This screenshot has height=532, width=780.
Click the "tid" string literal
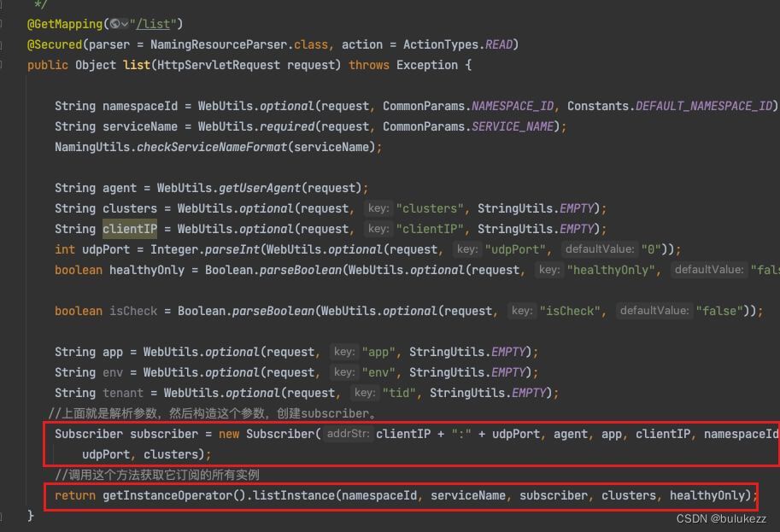(x=399, y=393)
